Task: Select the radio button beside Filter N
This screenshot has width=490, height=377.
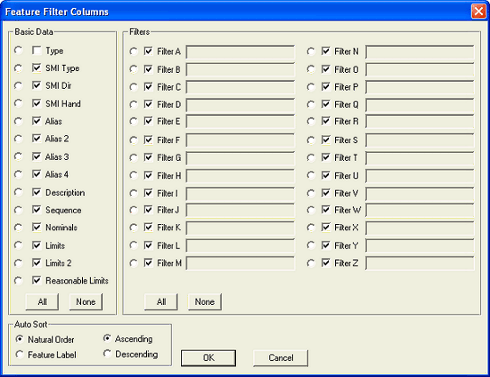Action: point(311,51)
